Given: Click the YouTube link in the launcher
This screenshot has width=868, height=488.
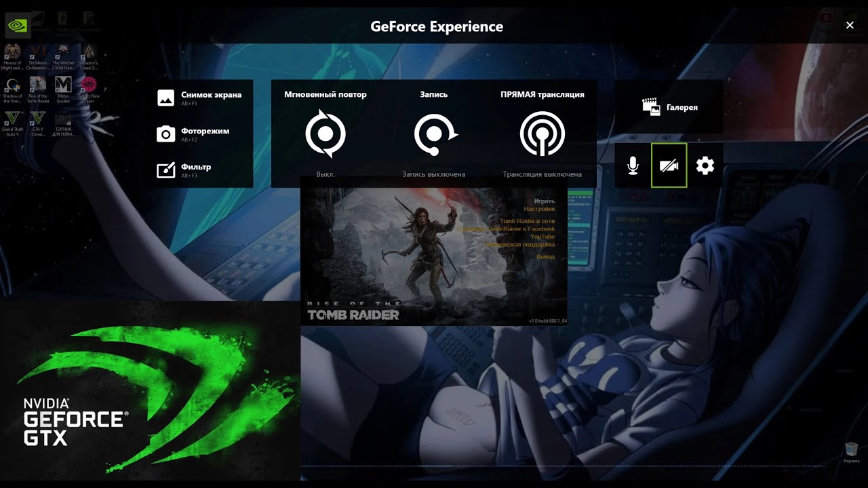Looking at the screenshot, I should [x=542, y=237].
